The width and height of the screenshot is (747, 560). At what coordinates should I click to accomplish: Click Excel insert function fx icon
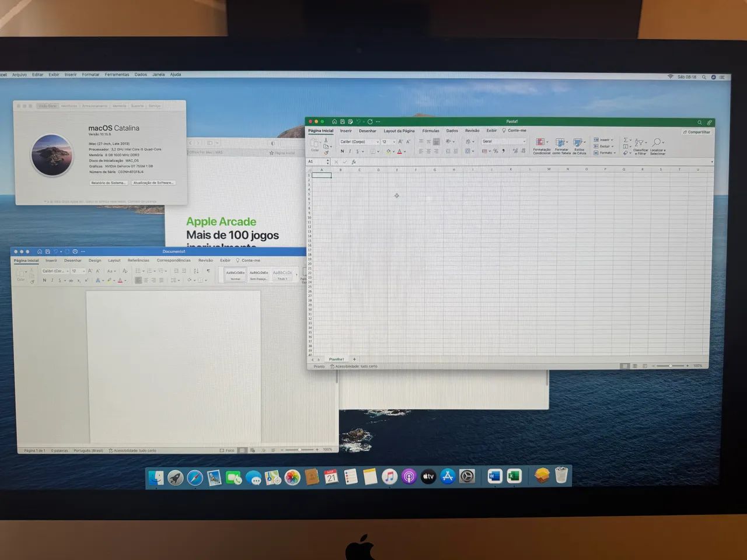(354, 162)
